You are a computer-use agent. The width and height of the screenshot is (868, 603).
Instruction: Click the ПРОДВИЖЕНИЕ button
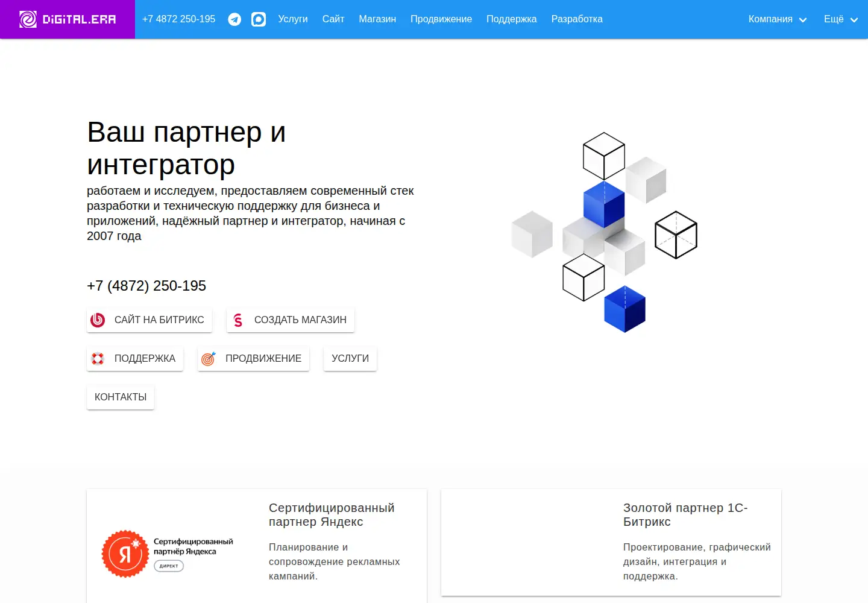(x=253, y=359)
